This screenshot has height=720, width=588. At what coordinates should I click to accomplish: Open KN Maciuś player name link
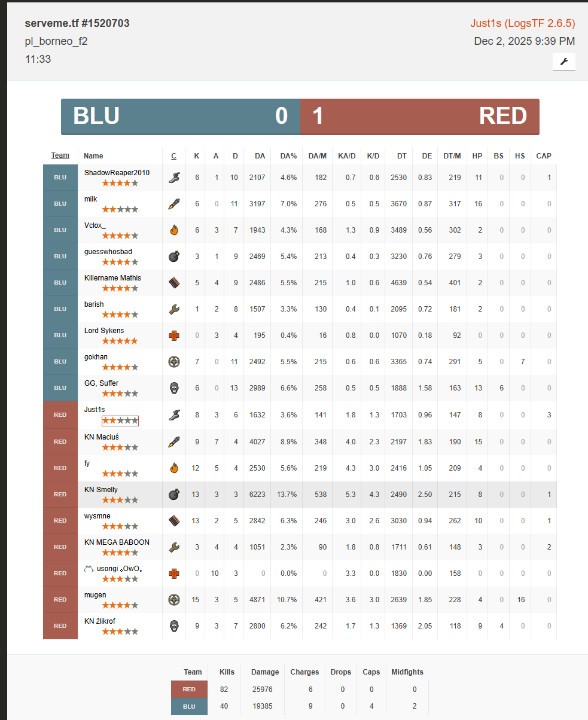click(x=101, y=437)
